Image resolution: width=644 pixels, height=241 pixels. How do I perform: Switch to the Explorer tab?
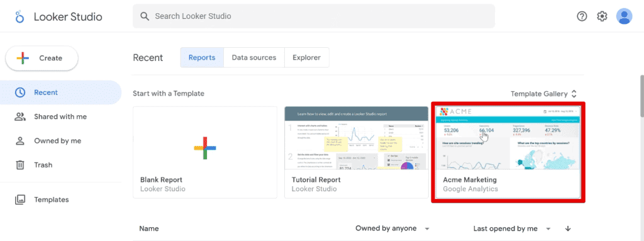pos(307,58)
